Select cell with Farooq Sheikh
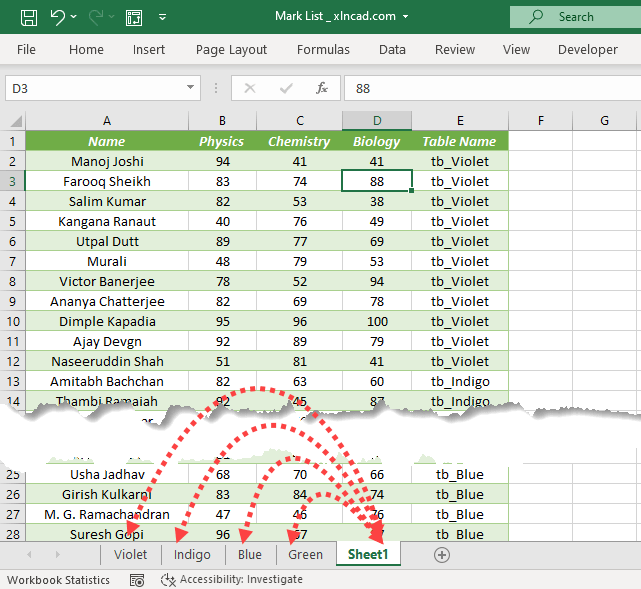Screen dimensions: 641x589 (107, 181)
